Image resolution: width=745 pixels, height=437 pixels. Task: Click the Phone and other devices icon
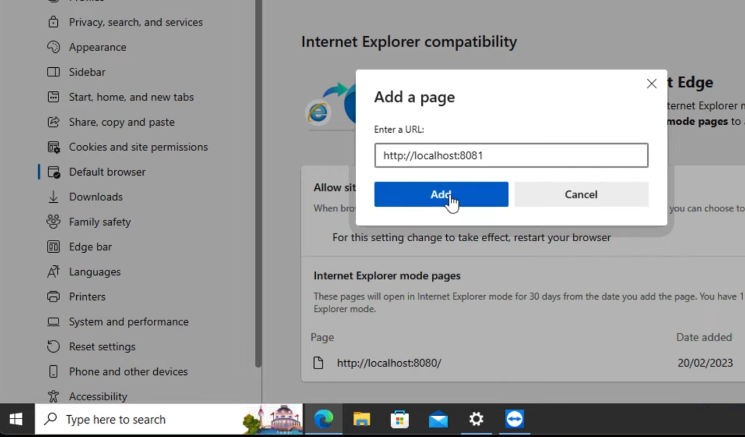pos(53,371)
